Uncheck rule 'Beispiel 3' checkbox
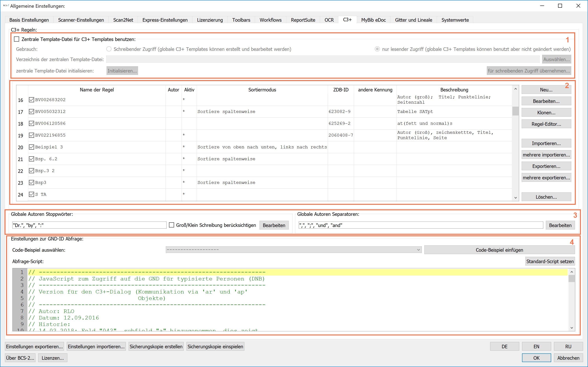The image size is (588, 367). tap(32, 147)
